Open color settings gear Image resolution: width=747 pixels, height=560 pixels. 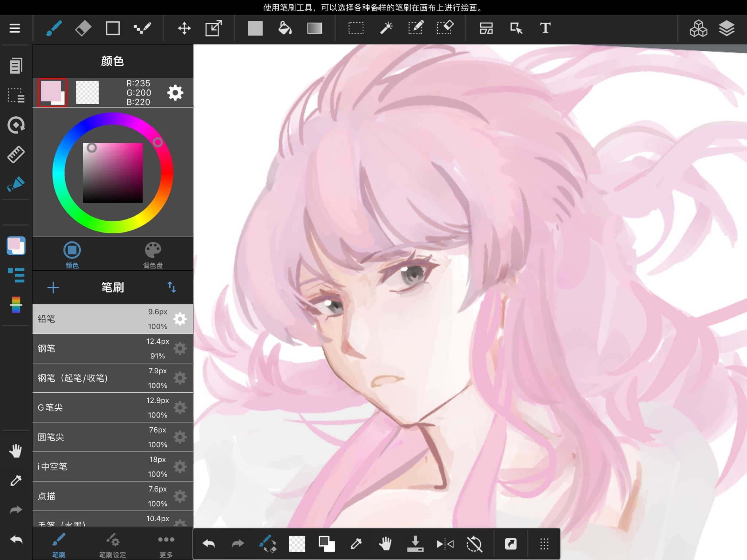click(x=175, y=93)
